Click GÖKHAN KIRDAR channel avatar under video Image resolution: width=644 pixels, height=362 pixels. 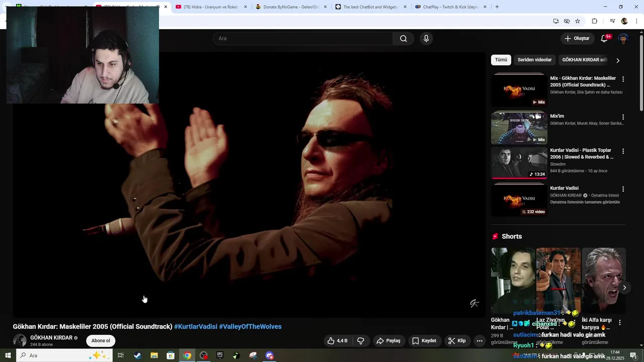(x=20, y=340)
